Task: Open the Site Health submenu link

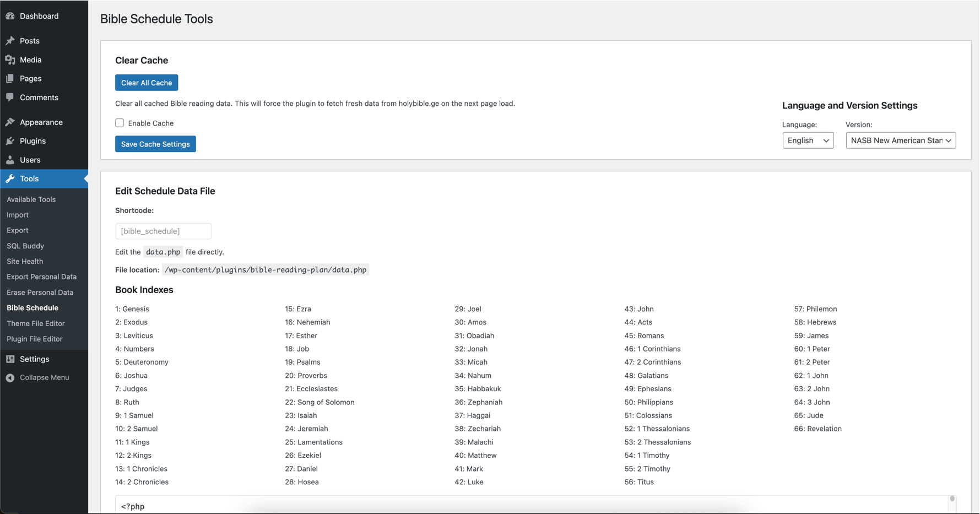Action: 25,261
